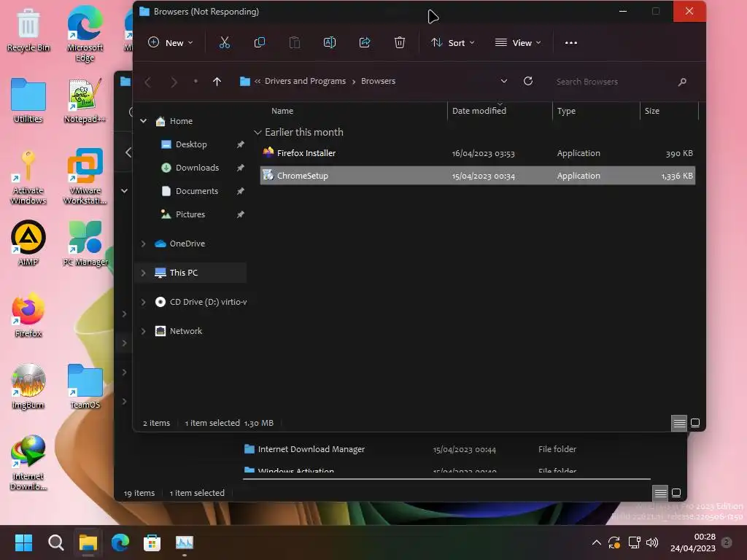Collapse the Home tree node

pyautogui.click(x=144, y=121)
